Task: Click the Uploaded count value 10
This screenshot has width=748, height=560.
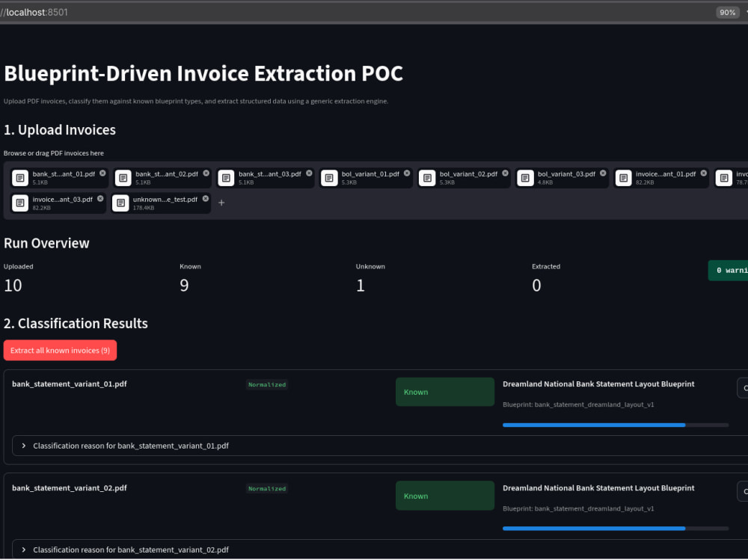Action: tap(13, 286)
